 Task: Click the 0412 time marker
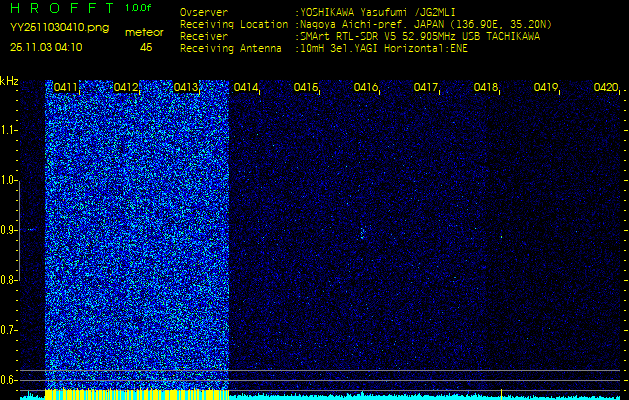click(126, 87)
